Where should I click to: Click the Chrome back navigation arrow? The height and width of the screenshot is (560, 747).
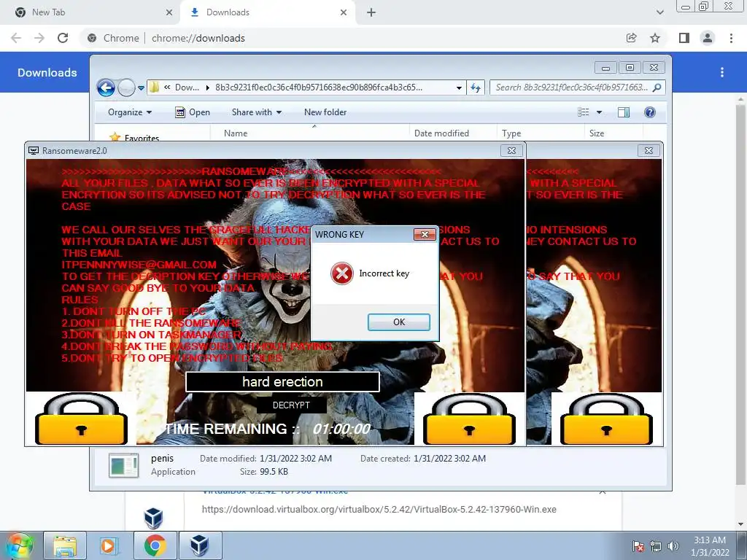pyautogui.click(x=16, y=38)
